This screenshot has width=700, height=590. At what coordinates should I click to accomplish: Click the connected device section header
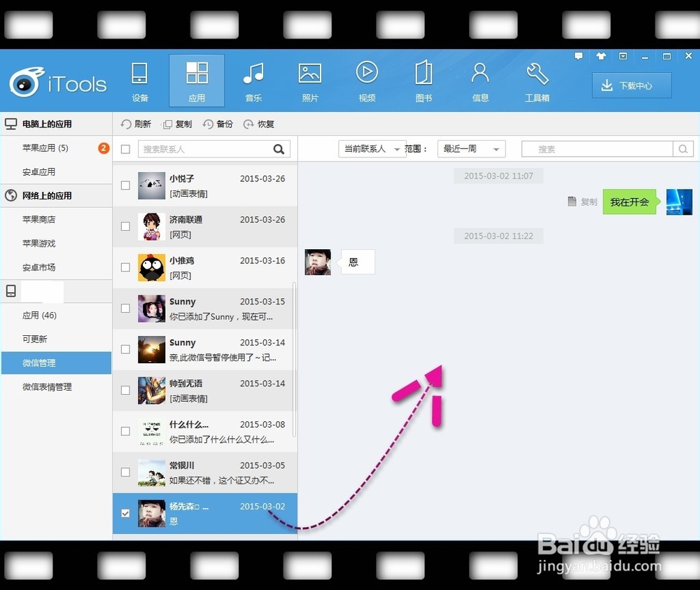[56, 291]
